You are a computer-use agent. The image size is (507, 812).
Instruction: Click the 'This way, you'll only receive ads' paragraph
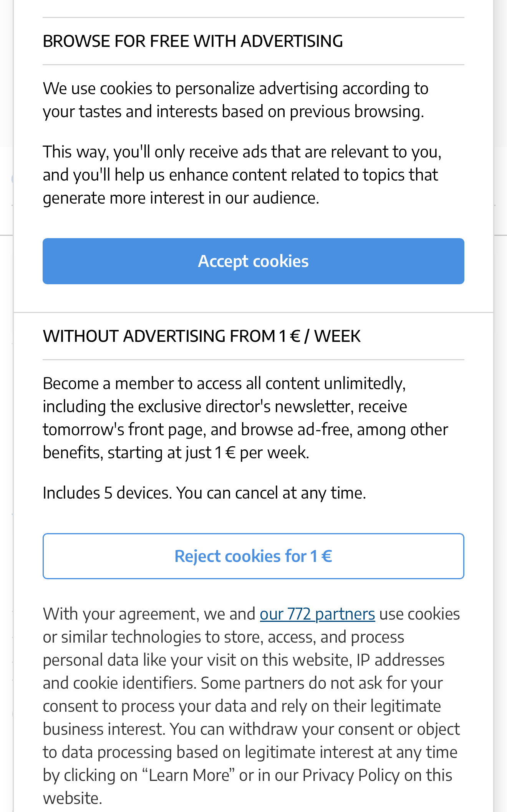[242, 175]
